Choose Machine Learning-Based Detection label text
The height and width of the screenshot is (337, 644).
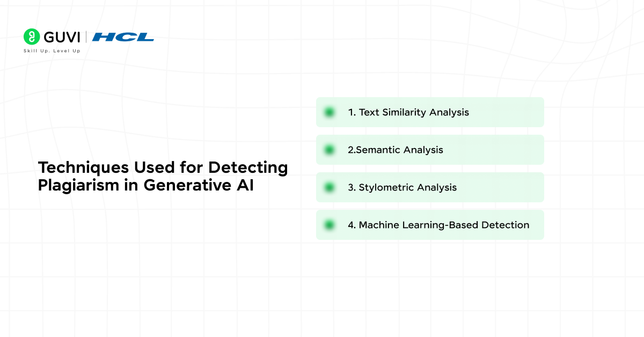click(438, 225)
